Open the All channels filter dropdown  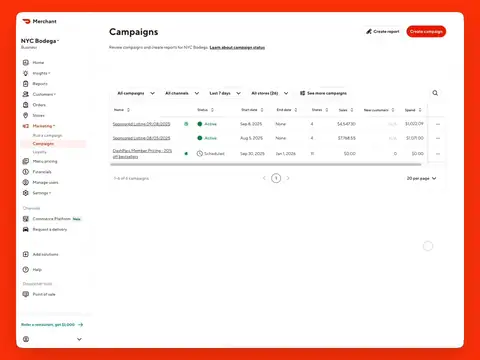coord(182,93)
